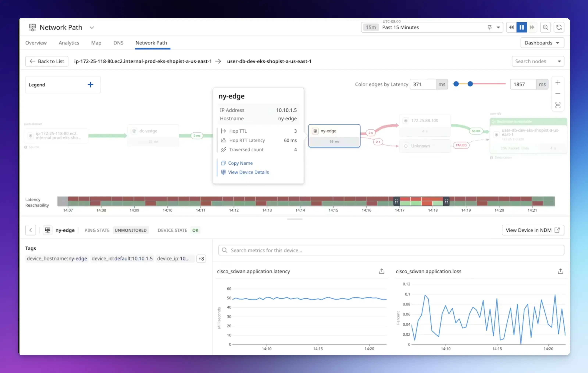Zoom out using the magnifier icon
This screenshot has width=588, height=373.
(x=545, y=27)
